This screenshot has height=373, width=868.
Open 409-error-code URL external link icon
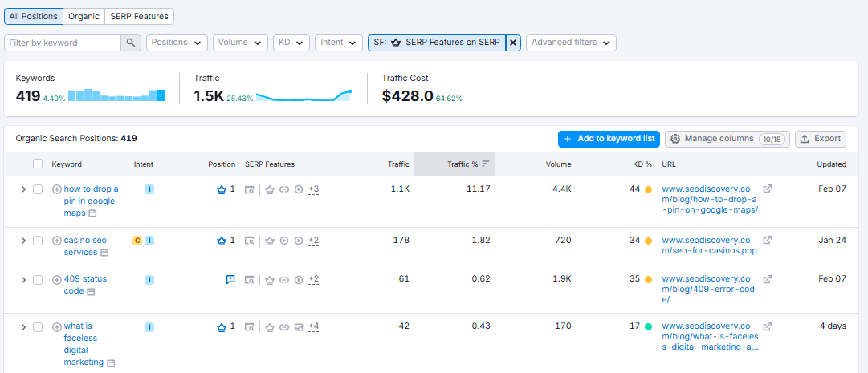pyautogui.click(x=768, y=279)
